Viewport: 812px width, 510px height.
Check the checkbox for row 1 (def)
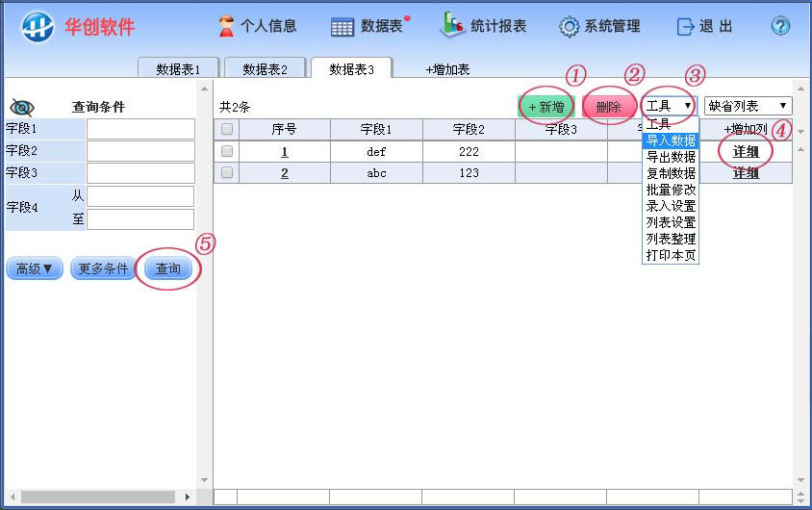(x=227, y=151)
